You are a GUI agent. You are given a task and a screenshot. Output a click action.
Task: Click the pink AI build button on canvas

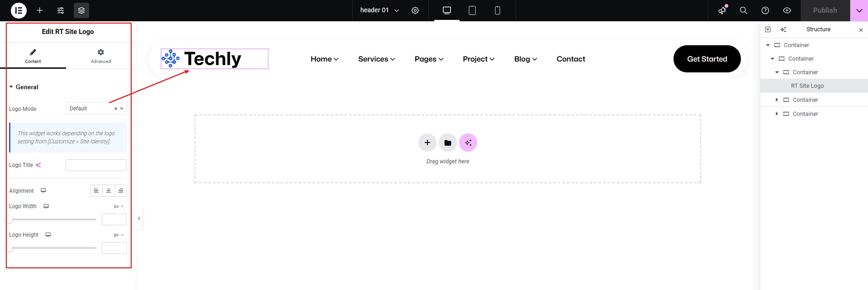468,143
